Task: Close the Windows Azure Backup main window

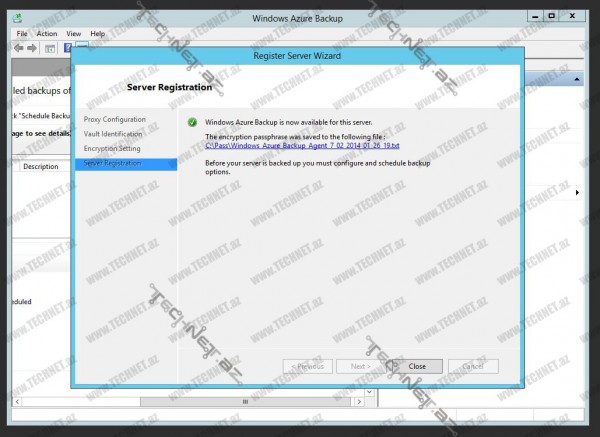Action: coord(572,16)
